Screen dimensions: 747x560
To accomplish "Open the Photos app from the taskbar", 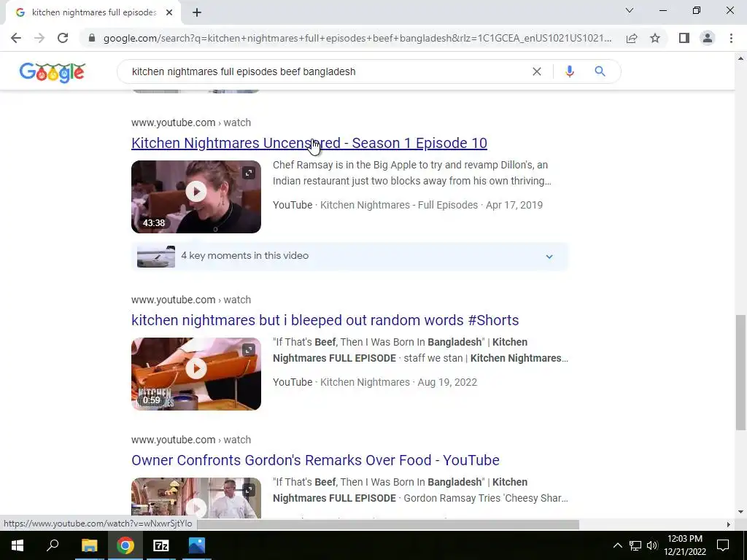I will (196, 545).
